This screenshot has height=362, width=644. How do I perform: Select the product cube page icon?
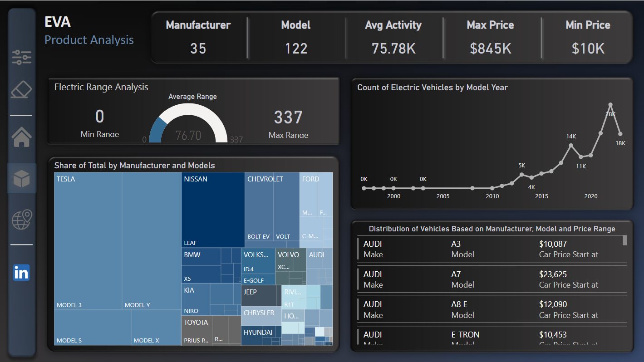tap(21, 179)
